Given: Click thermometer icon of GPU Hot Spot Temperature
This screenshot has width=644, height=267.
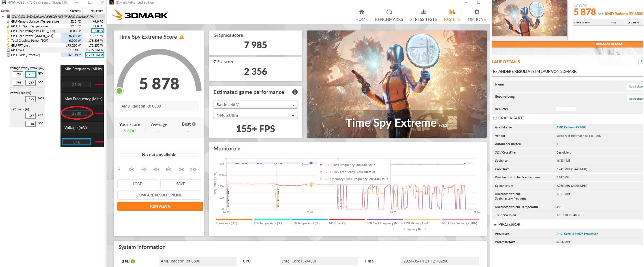Looking at the screenshot, I should 8,26.
